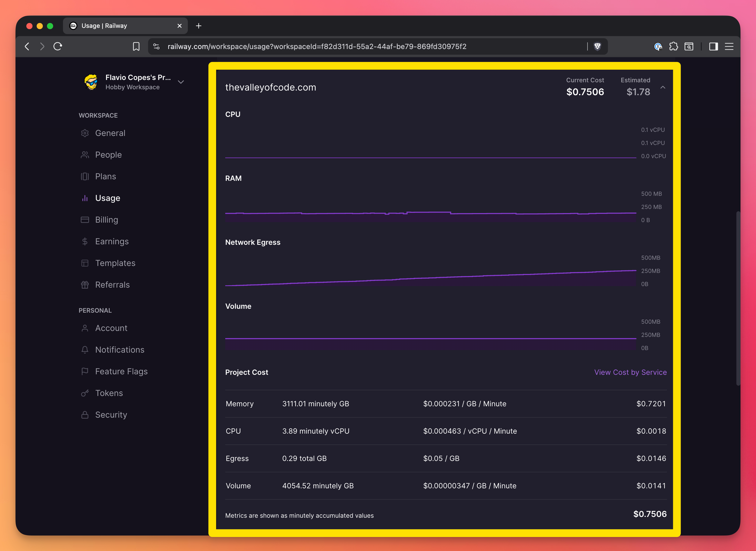Open the Billing settings page
The width and height of the screenshot is (756, 551).
pyautogui.click(x=106, y=220)
